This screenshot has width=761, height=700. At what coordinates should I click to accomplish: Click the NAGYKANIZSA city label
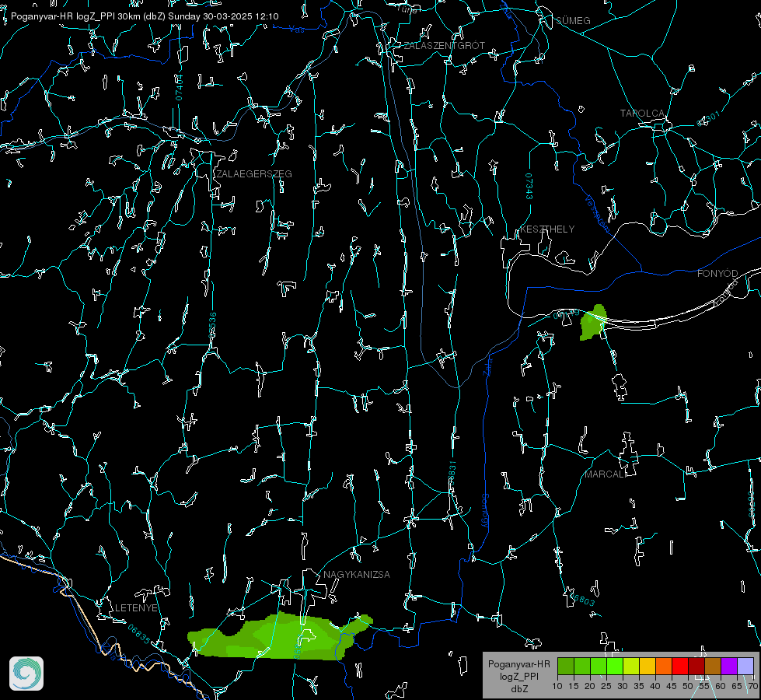[x=357, y=574]
